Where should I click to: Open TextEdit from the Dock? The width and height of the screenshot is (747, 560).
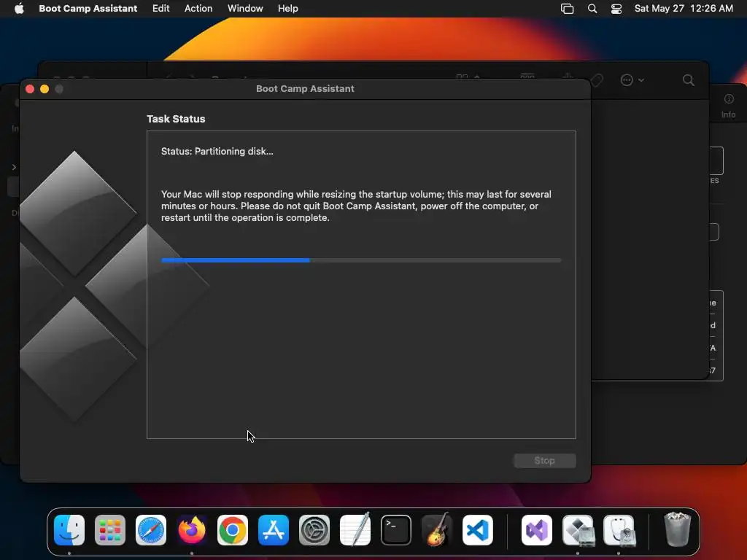[355, 529]
